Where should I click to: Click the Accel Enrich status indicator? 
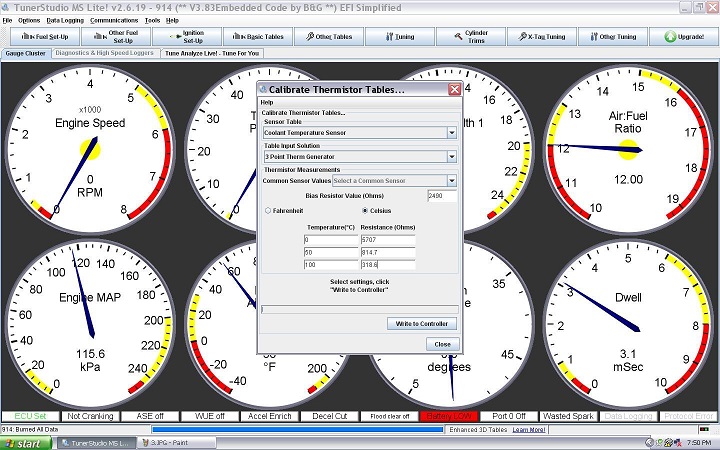tap(270, 416)
